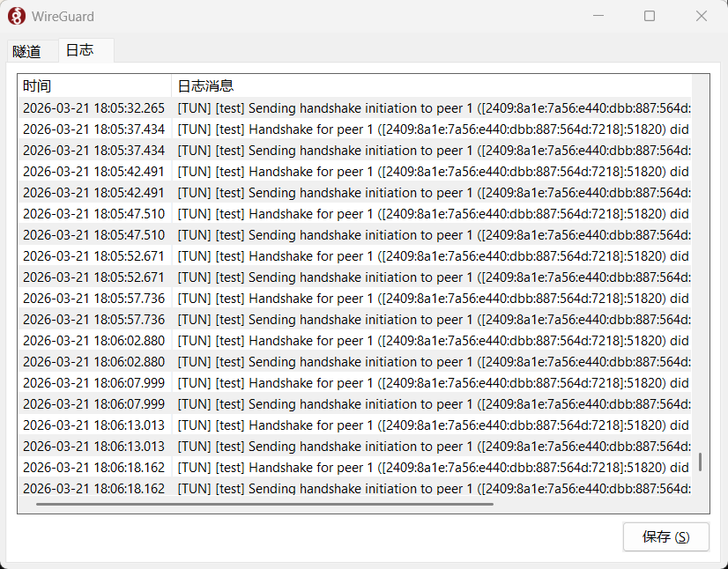
Task: Switch to the 隧道 tab
Action: click(x=27, y=51)
